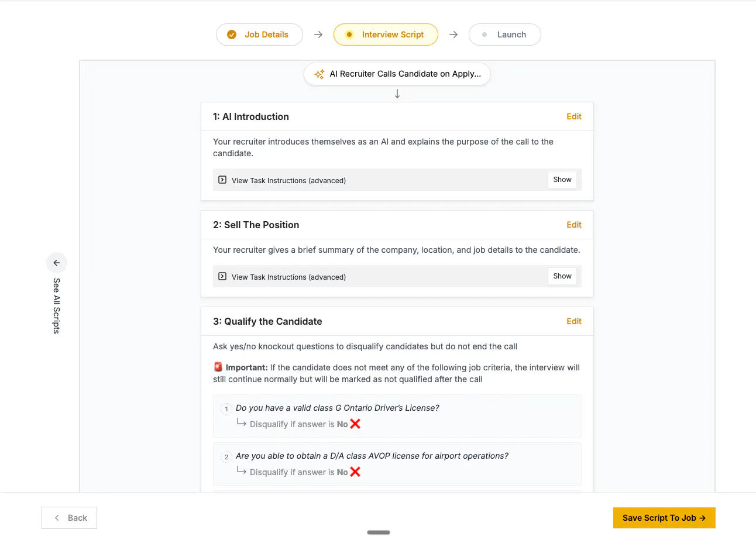Viewport: 756px width, 543px height.
Task: Click the Back button
Action: pos(69,518)
